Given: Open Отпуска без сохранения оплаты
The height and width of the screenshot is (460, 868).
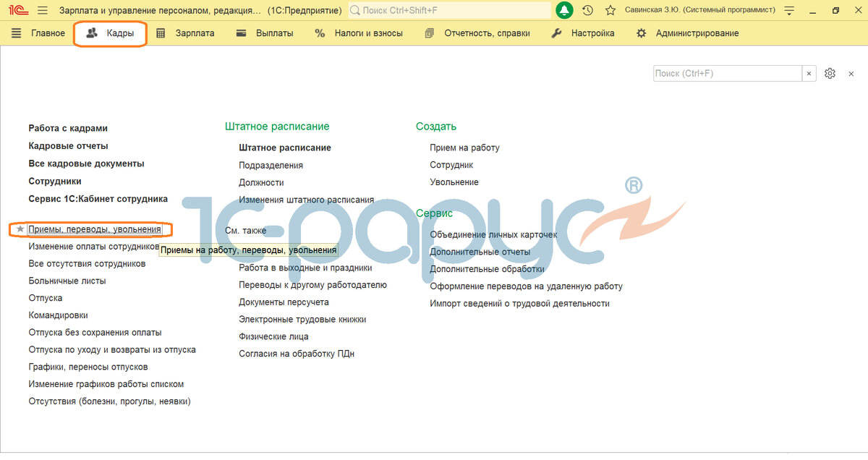Looking at the screenshot, I should [95, 333].
